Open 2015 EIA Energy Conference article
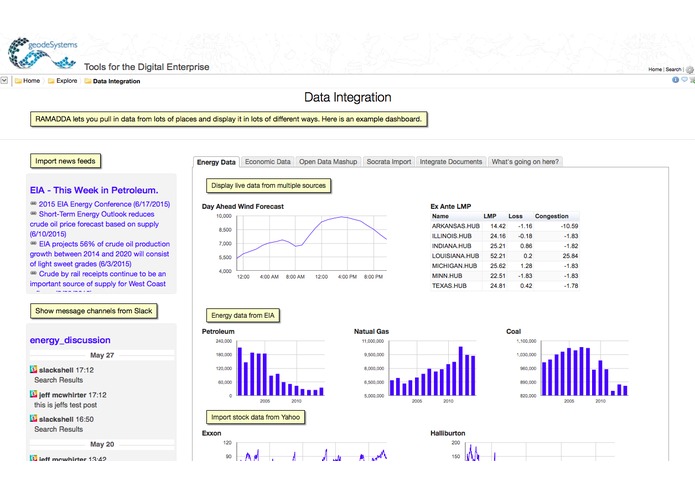695x494 pixels. [x=104, y=204]
